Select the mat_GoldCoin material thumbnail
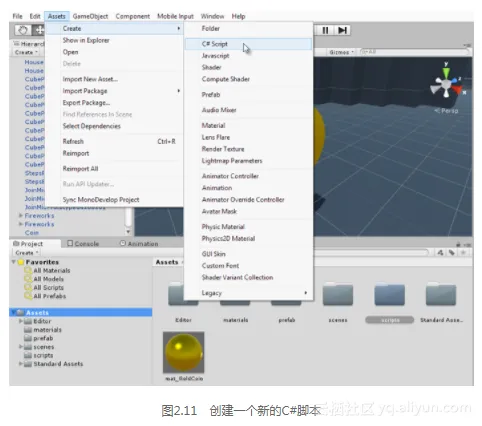The height and width of the screenshot is (426, 482). (x=184, y=352)
